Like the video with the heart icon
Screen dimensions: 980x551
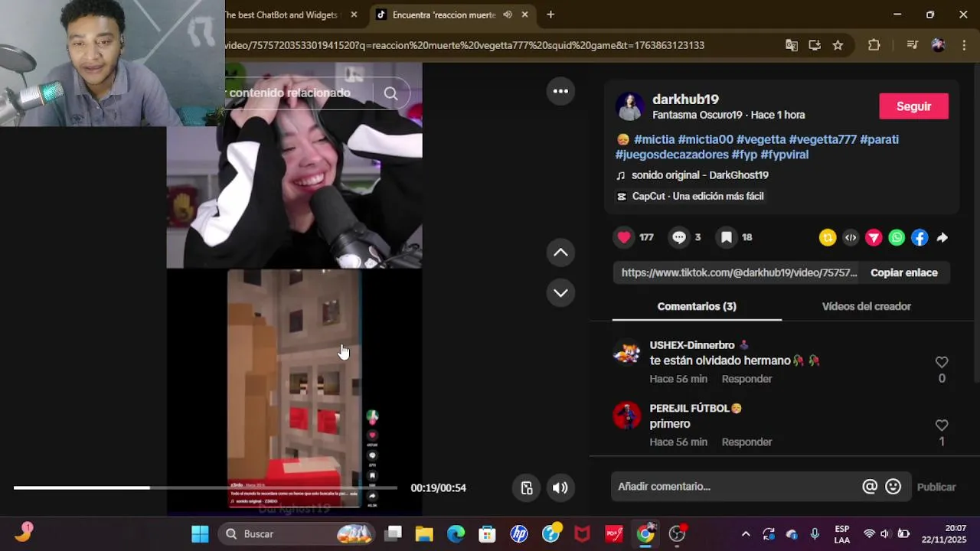pyautogui.click(x=624, y=237)
